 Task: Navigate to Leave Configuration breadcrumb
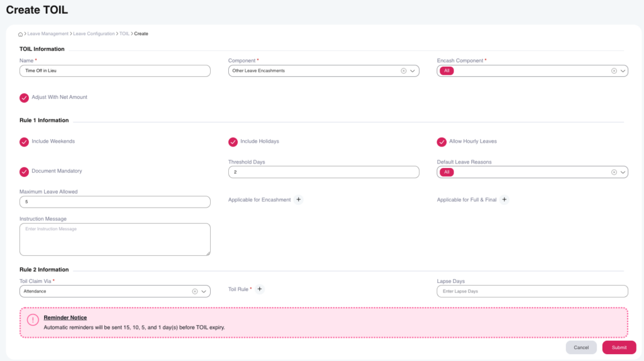tap(94, 34)
